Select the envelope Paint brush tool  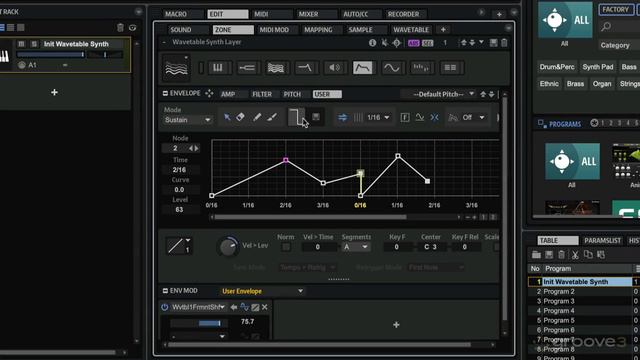[x=272, y=118]
